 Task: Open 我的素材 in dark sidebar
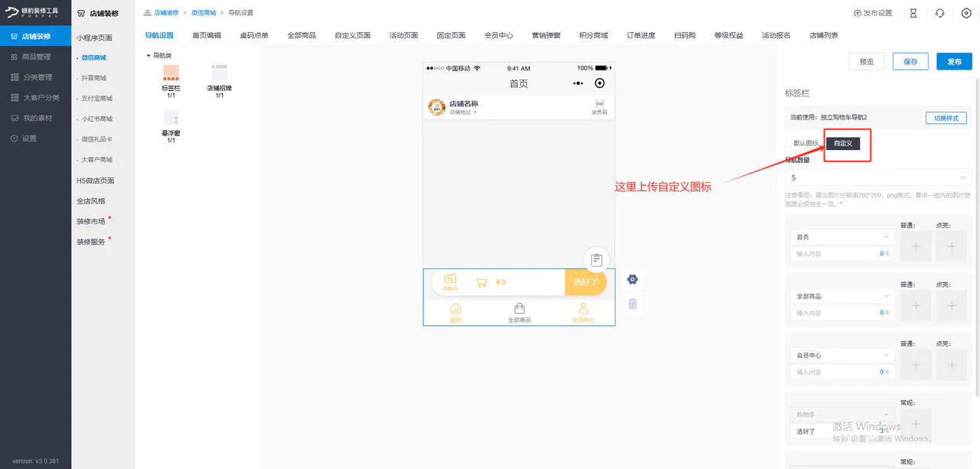tap(36, 118)
